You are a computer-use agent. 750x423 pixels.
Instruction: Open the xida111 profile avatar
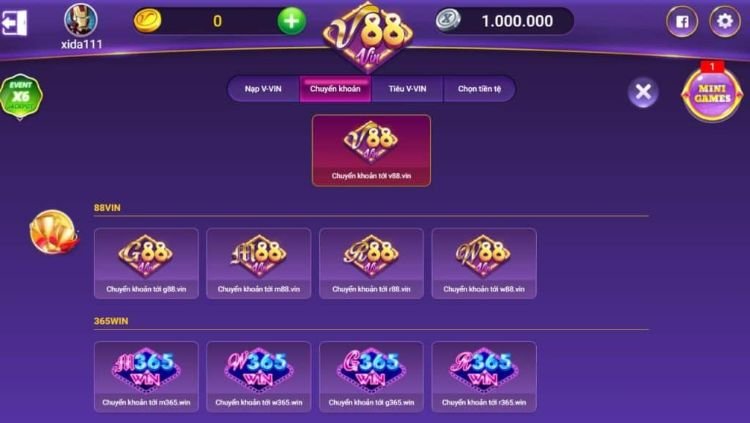pos(81,20)
